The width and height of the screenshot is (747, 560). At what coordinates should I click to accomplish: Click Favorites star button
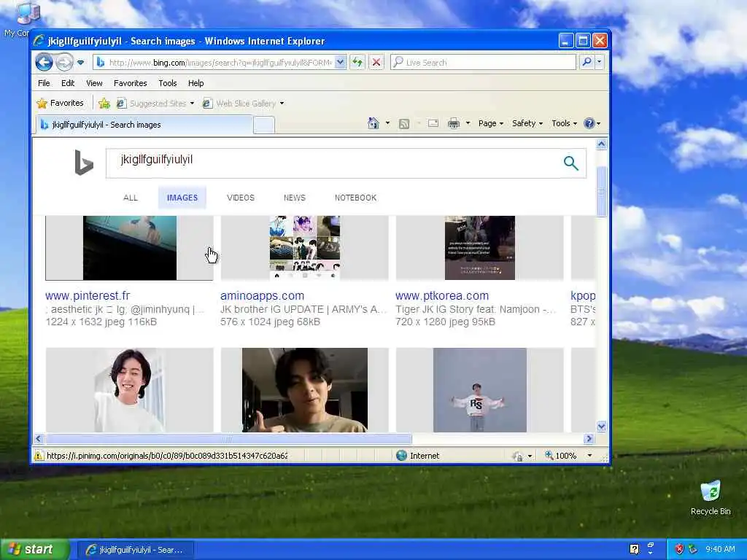(60, 103)
